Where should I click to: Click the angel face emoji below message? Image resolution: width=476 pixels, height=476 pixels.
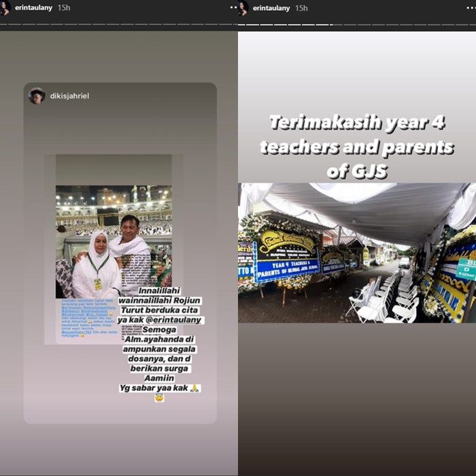159,398
